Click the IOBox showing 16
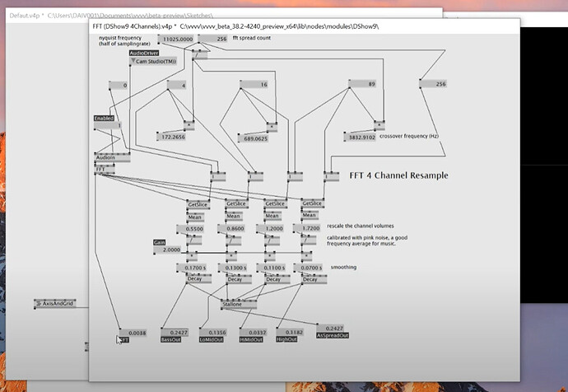This screenshot has height=392, width=568. coord(254,85)
